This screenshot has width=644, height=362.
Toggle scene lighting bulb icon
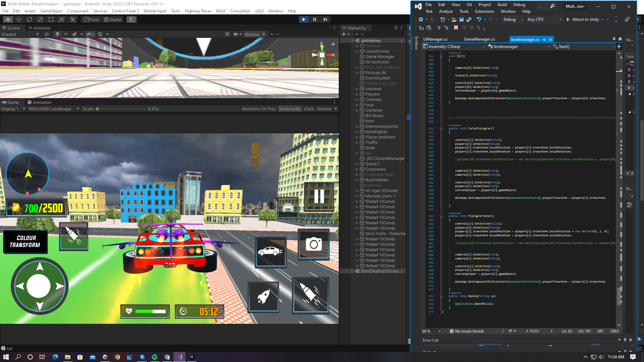[x=57, y=34]
